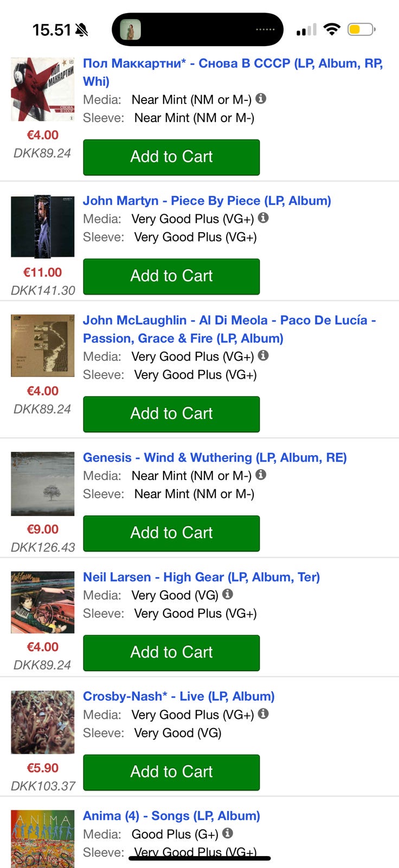The width and height of the screenshot is (399, 868).
Task: Show media grading info for Neil Larsen
Action: pos(228,594)
